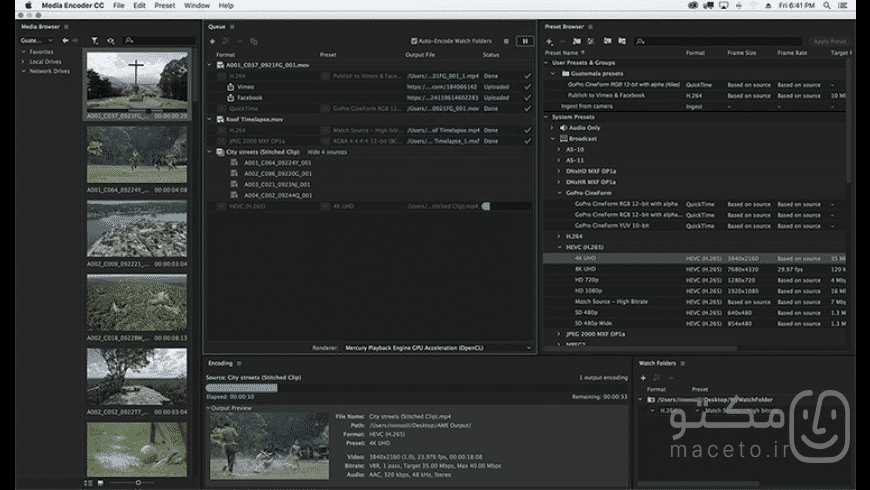Pause the queue with the pause button
Viewport: 870px width, 490px height.
[525, 41]
